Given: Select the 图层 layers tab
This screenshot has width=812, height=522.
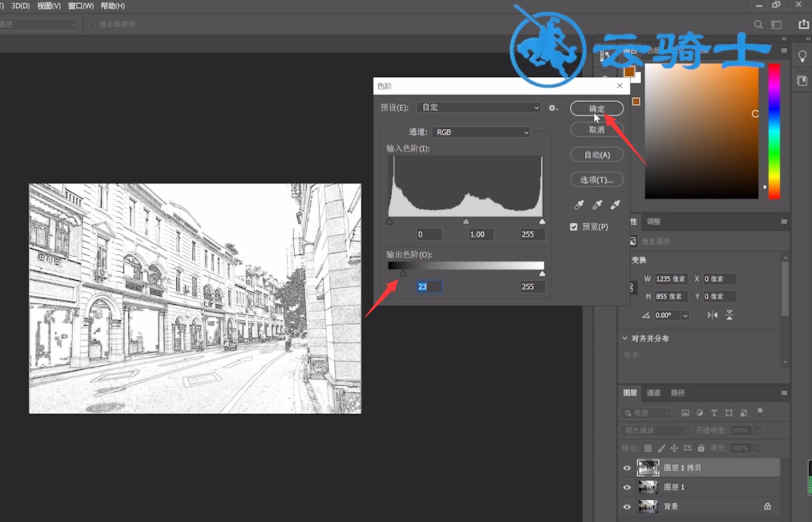Looking at the screenshot, I should (630, 393).
